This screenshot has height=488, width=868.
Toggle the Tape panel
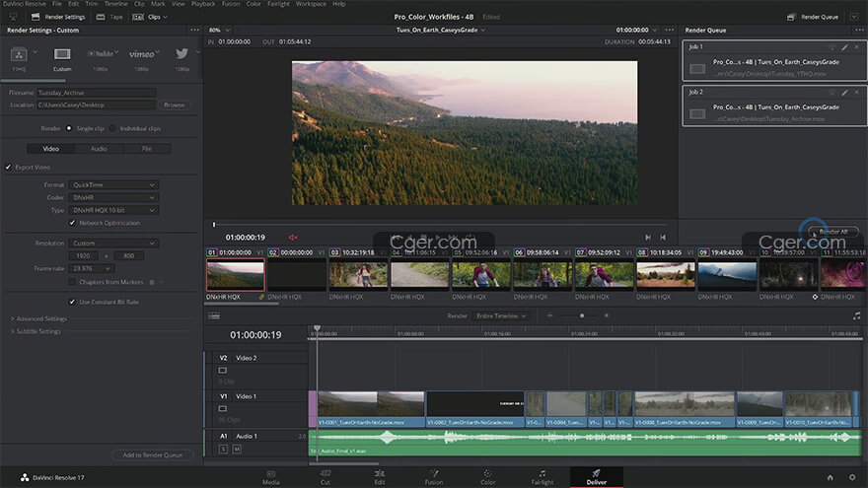[x=109, y=17]
